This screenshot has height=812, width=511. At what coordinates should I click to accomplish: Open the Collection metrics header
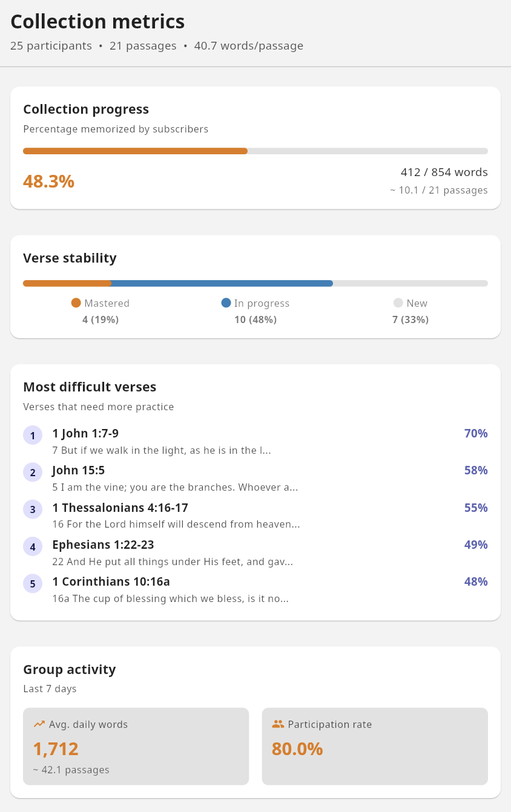pos(97,22)
